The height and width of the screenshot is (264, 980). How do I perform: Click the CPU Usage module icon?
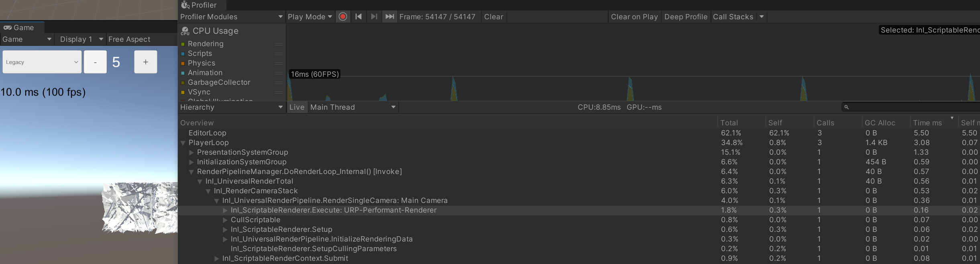[185, 31]
